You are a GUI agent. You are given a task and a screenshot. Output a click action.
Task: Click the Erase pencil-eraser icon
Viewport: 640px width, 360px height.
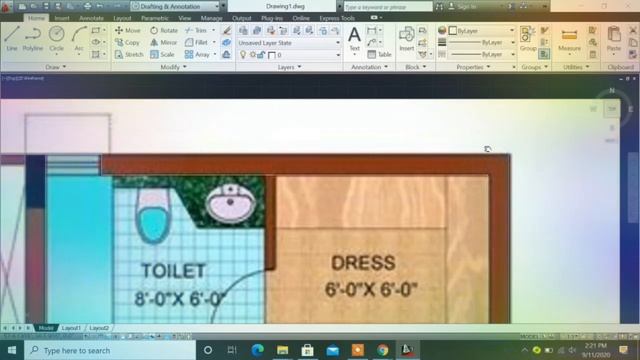point(227,30)
